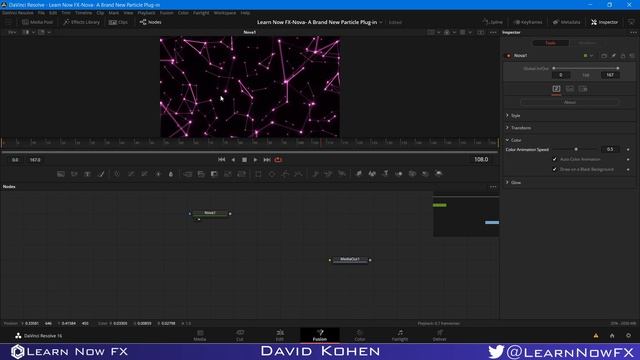Add an Ellipse mask node

click(272, 174)
